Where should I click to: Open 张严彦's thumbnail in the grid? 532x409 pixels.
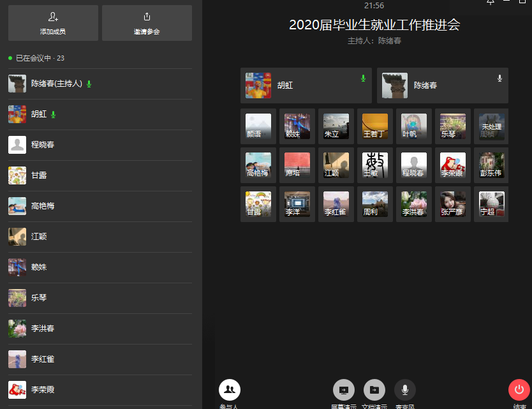(452, 204)
